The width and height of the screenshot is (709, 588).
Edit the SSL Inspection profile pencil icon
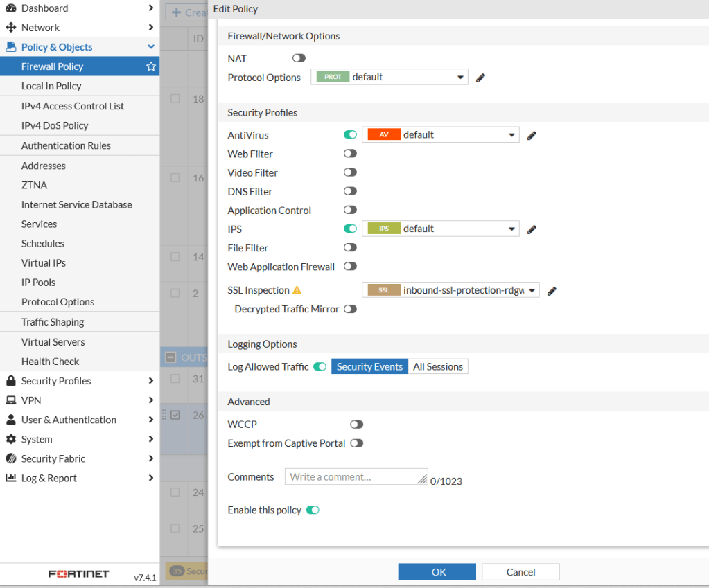coord(552,292)
